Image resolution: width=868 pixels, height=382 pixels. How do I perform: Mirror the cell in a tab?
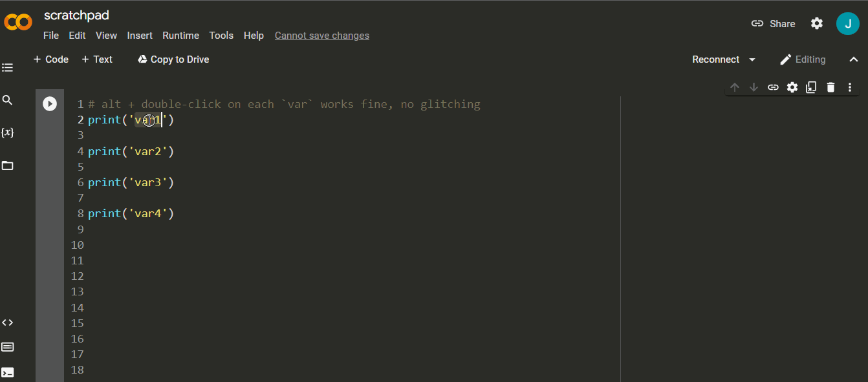click(x=811, y=87)
